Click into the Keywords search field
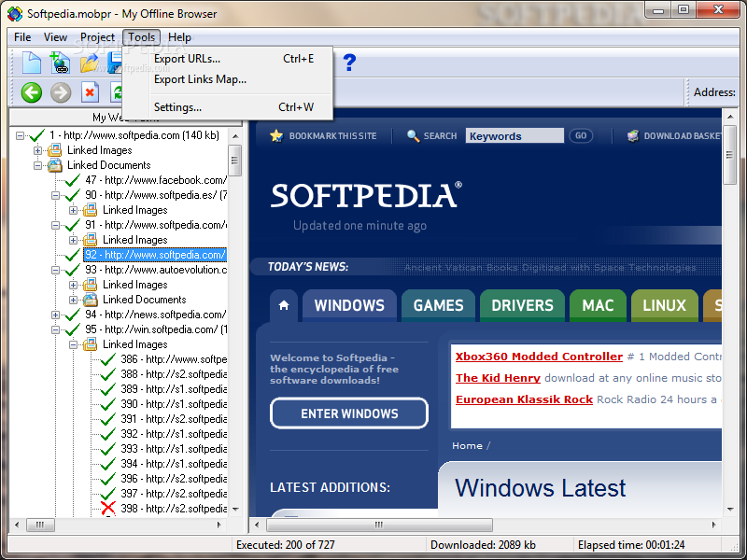 tap(514, 135)
